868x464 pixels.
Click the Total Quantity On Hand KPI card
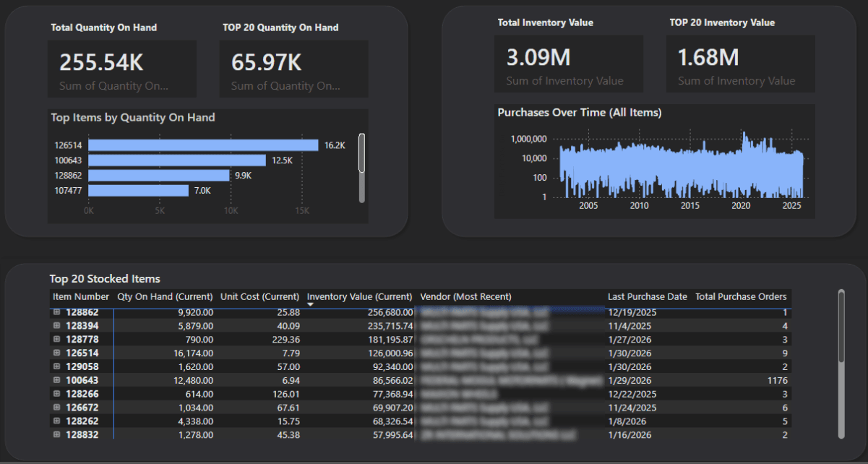coord(121,69)
